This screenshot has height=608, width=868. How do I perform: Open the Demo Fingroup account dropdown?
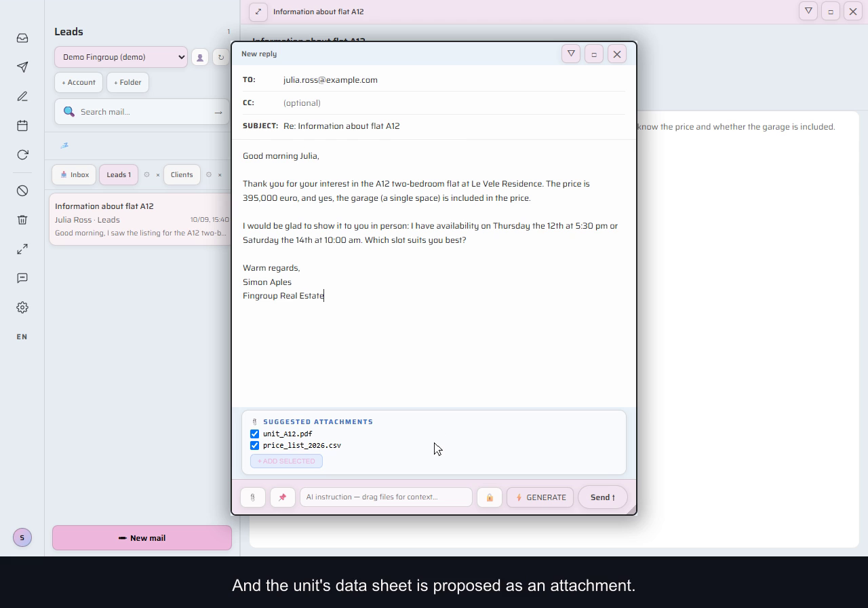point(121,57)
